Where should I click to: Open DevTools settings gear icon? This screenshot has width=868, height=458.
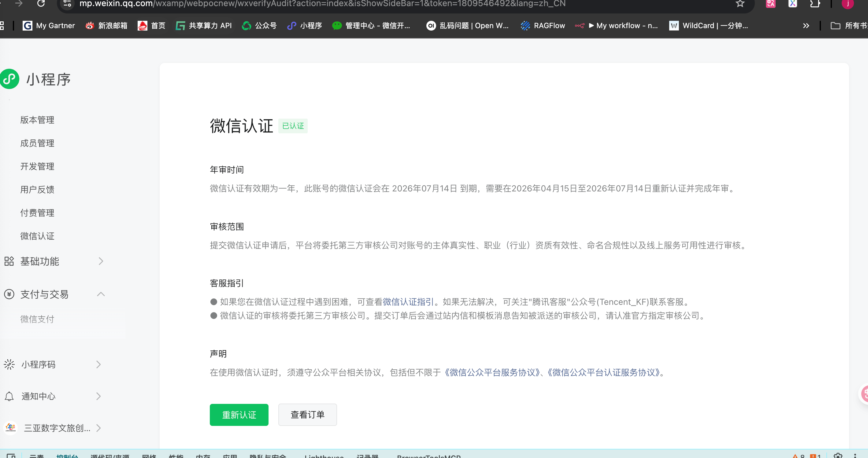tap(838, 455)
